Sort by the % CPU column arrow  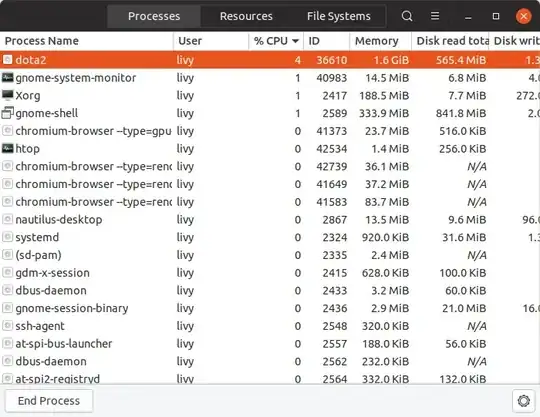click(295, 41)
